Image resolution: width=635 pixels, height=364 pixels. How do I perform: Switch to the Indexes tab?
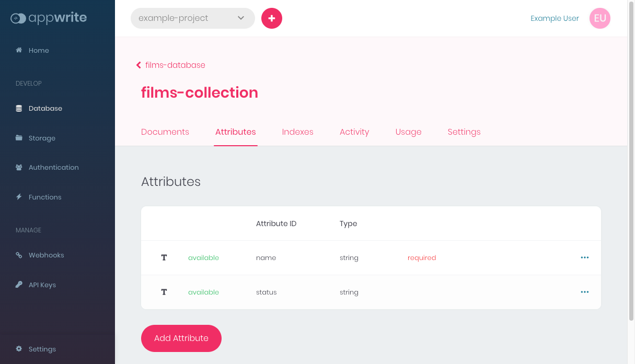click(x=297, y=132)
